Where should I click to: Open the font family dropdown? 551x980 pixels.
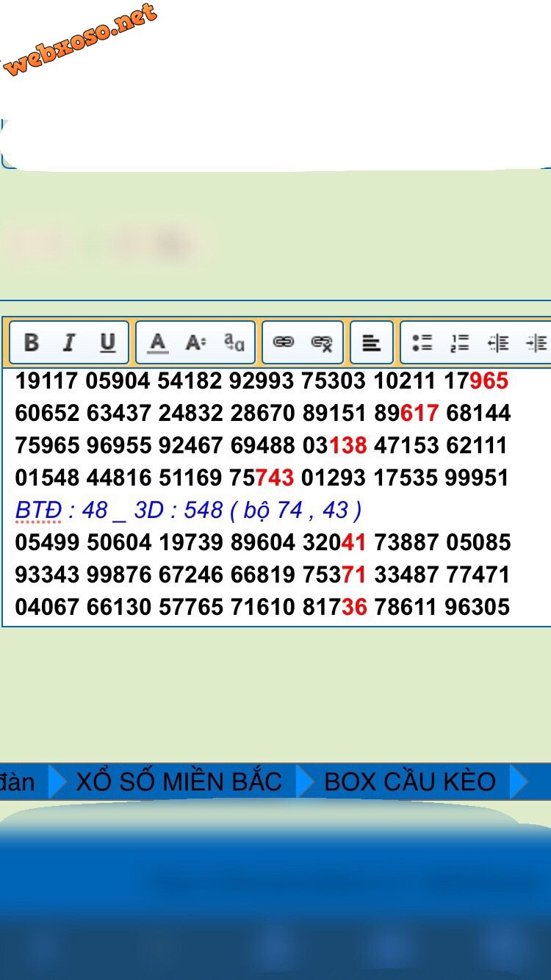[234, 342]
